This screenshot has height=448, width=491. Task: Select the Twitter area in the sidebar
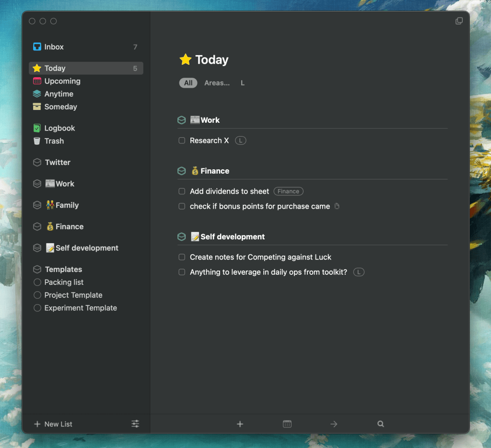(x=57, y=163)
